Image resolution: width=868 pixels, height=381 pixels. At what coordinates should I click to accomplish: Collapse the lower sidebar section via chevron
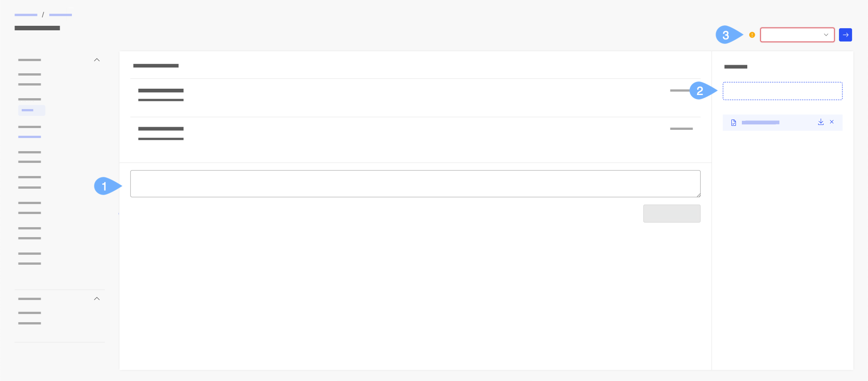97,299
